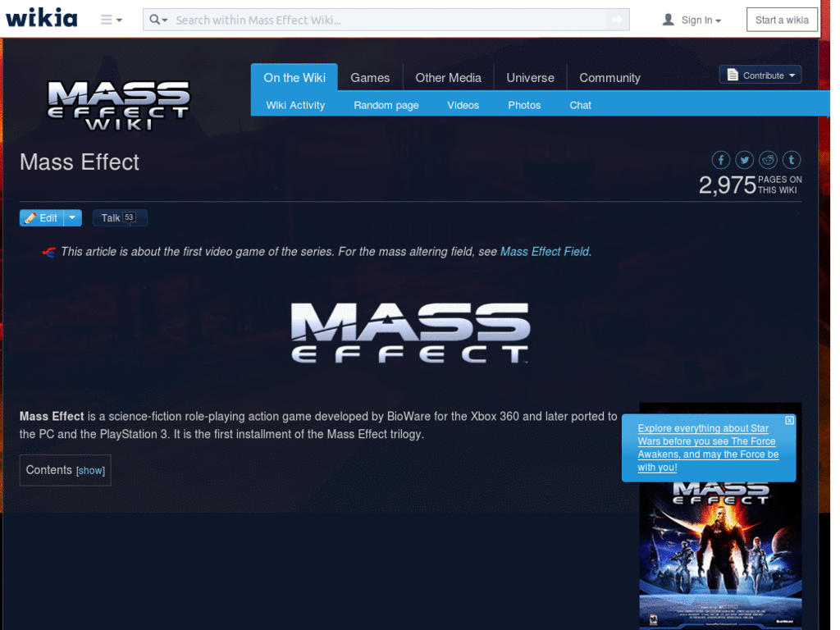Click the Start a wikia button
Viewport: 840px width, 630px height.
pyautogui.click(x=782, y=20)
